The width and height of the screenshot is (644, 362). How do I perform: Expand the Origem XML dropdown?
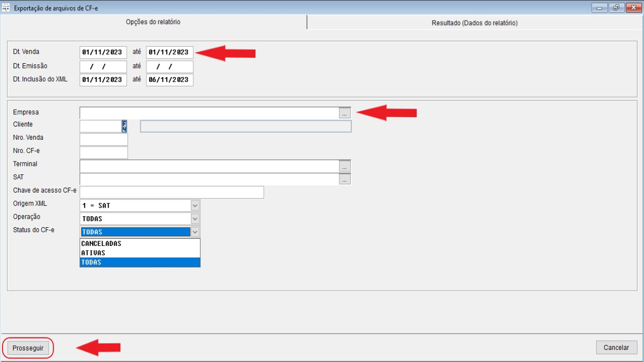195,206
